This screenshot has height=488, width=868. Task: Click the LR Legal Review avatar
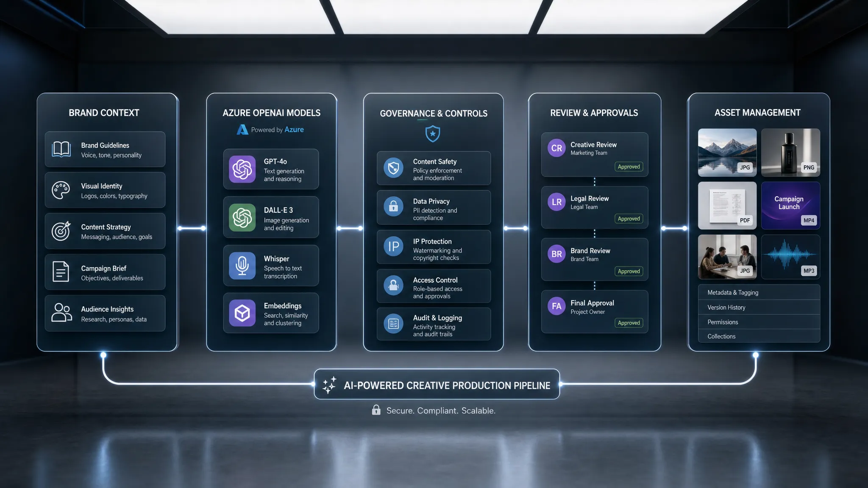556,202
